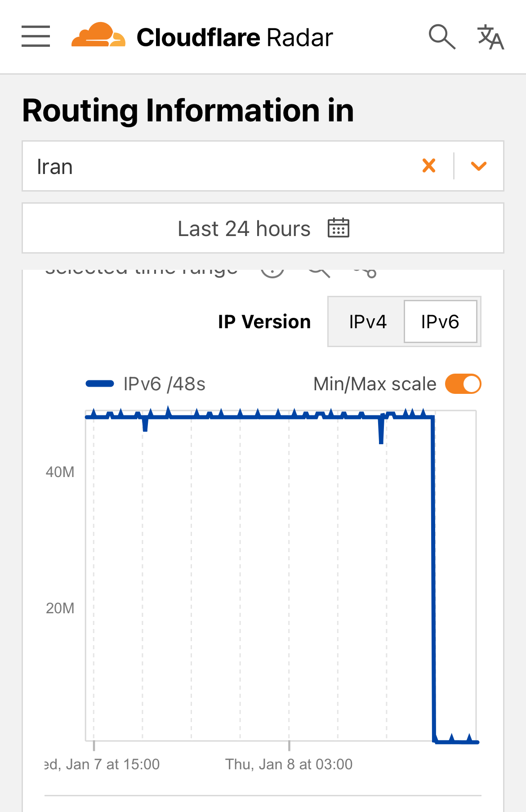Click the orange Cloudflare cloud logo
526x812 pixels.
pos(98,35)
